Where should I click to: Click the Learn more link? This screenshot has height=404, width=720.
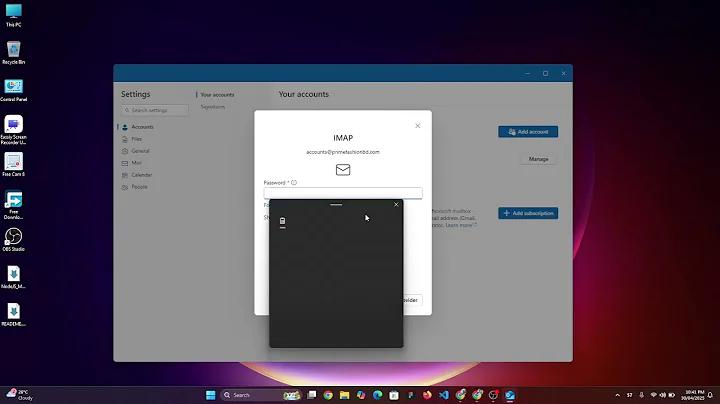[x=460, y=225]
